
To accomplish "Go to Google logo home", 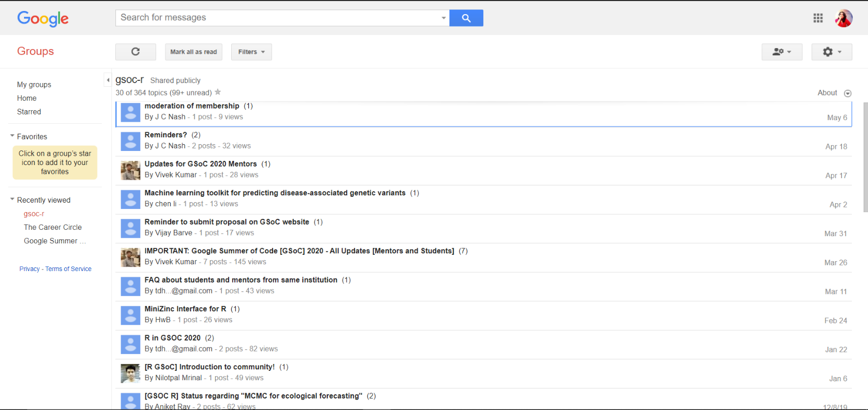I will [x=43, y=19].
